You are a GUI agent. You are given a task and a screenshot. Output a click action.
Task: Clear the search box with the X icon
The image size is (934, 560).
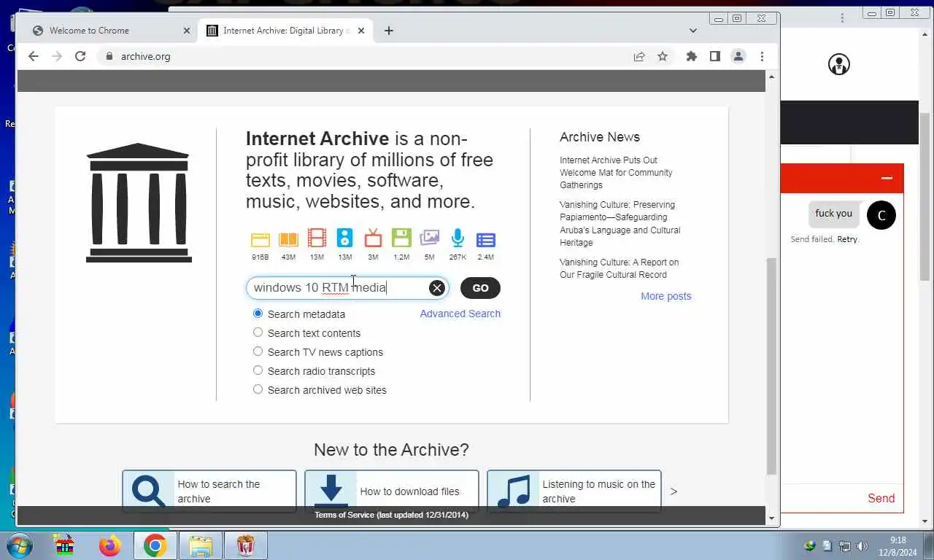click(x=436, y=288)
